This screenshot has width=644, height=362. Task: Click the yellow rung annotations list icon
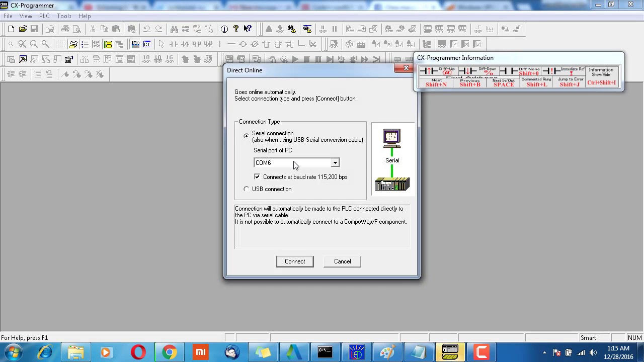click(x=108, y=44)
